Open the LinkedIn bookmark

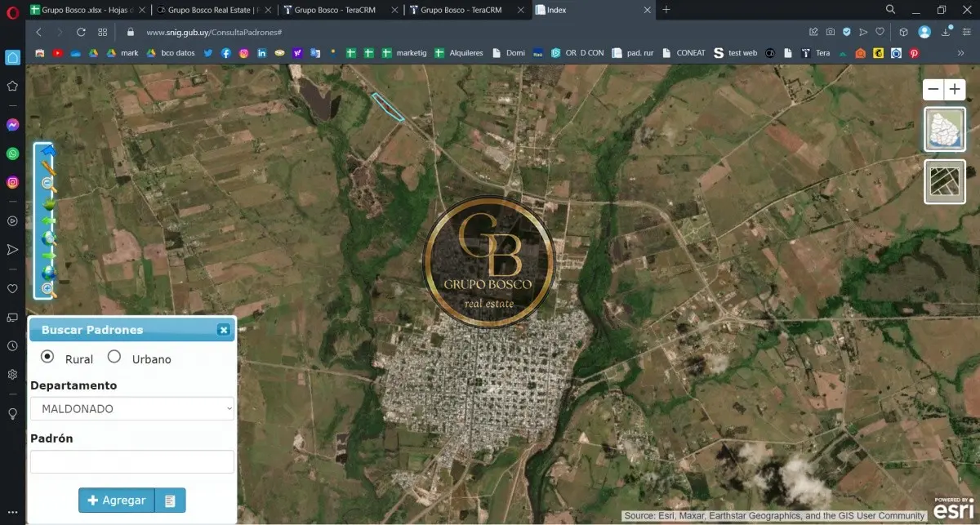[x=262, y=53]
